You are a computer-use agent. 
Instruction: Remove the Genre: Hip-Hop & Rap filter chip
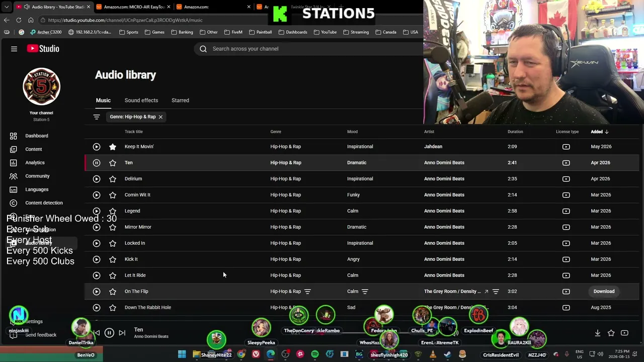(160, 117)
